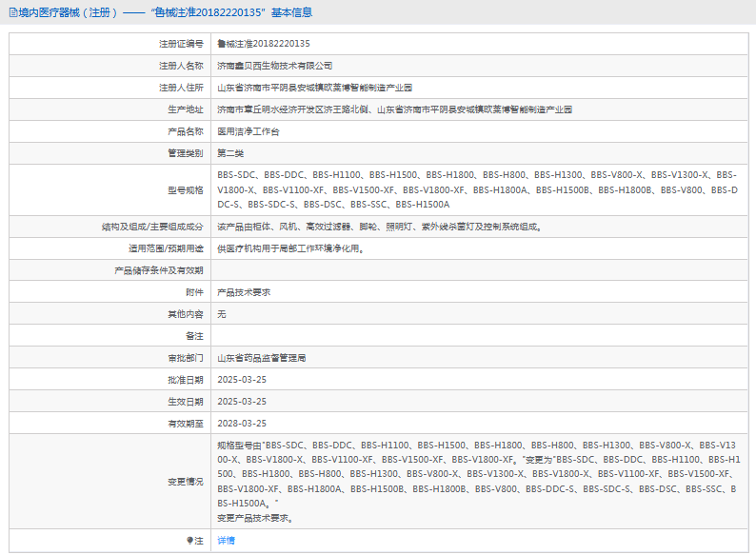Click the document icon beside the page title
Screen dimensions: 756x555
13,13
